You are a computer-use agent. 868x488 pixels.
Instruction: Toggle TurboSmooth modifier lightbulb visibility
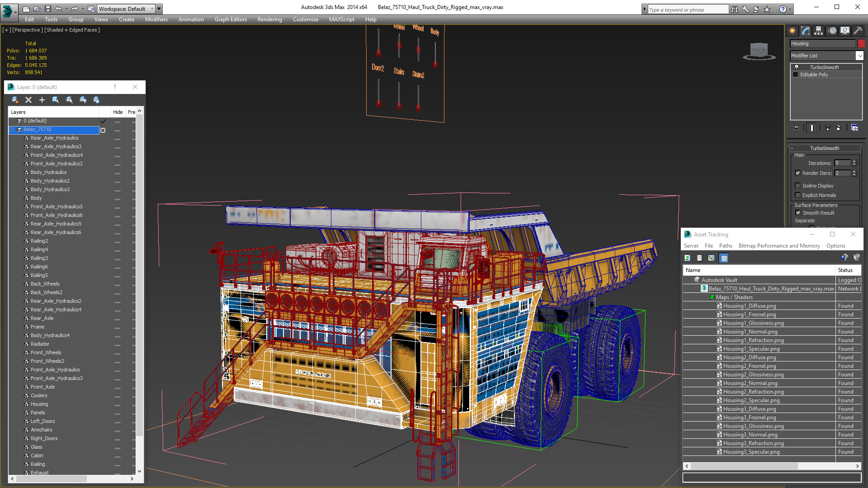[797, 67]
